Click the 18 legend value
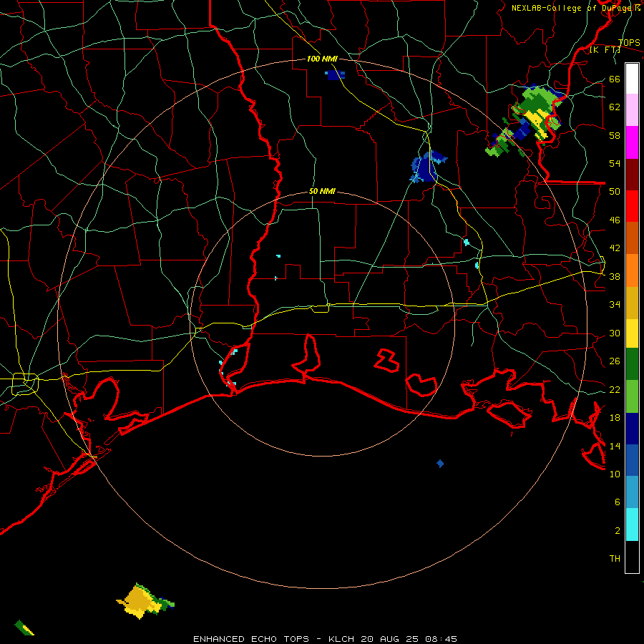The width and height of the screenshot is (644, 644). point(615,418)
